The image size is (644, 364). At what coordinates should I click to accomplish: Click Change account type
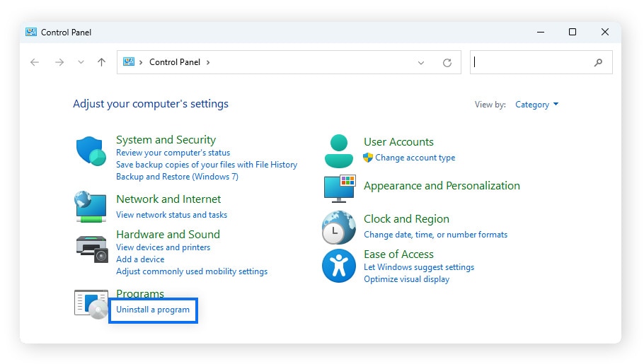coord(415,158)
